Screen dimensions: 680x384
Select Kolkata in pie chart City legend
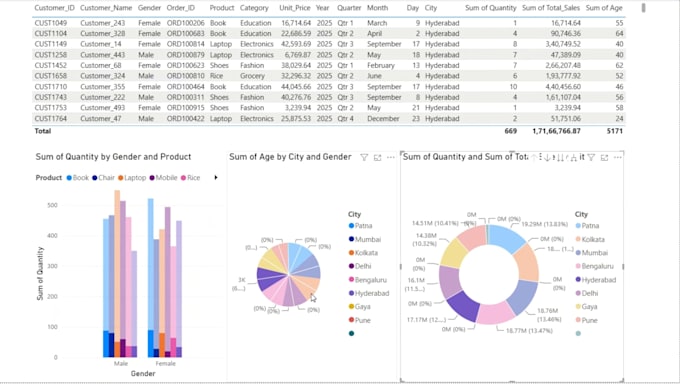click(x=363, y=253)
